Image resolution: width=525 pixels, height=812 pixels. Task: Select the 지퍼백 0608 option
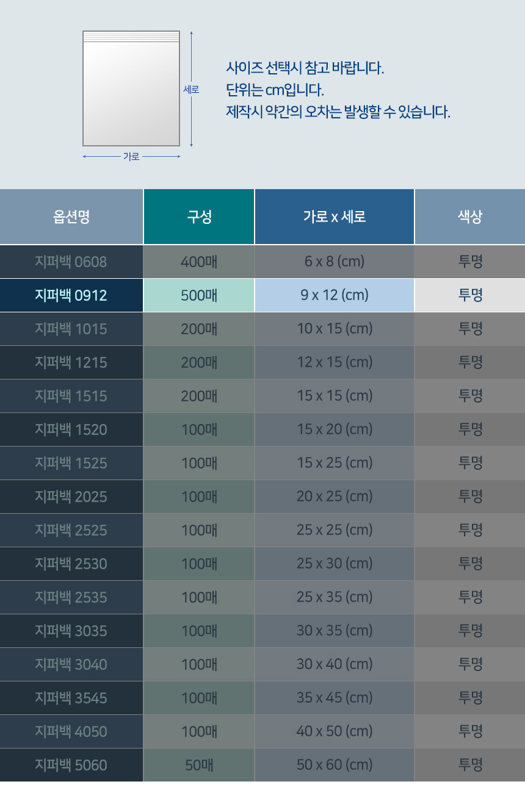click(x=71, y=262)
